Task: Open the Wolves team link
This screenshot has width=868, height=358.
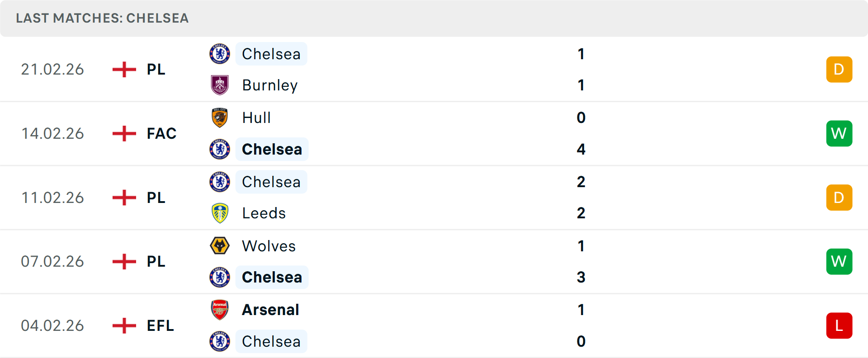Action: click(269, 246)
